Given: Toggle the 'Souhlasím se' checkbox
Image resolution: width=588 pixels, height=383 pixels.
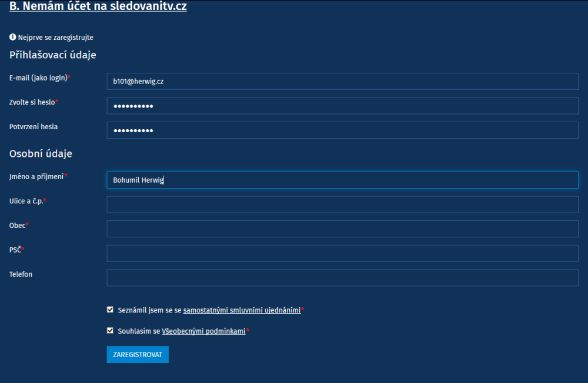Looking at the screenshot, I should coord(110,331).
